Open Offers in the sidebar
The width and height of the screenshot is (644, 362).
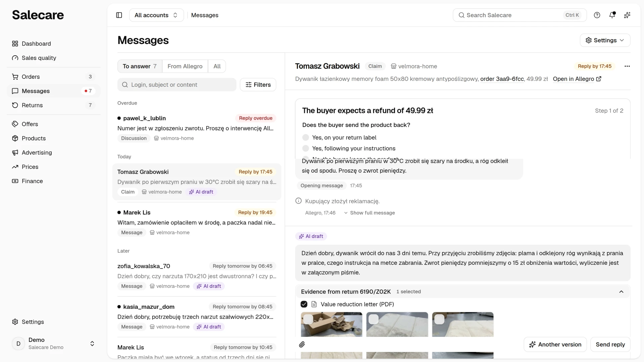tap(54, 124)
